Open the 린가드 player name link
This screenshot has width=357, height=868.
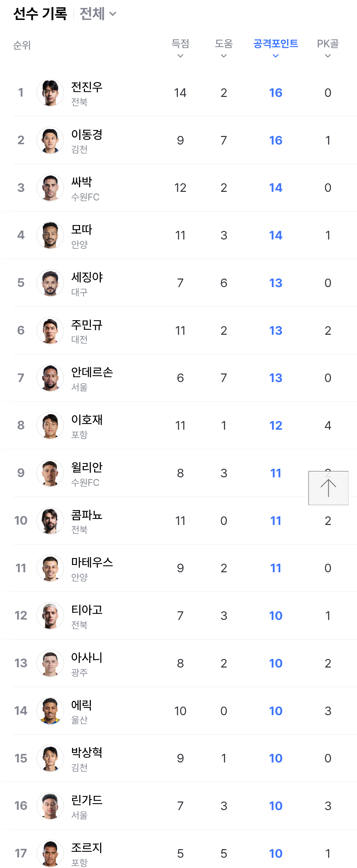coord(87,800)
